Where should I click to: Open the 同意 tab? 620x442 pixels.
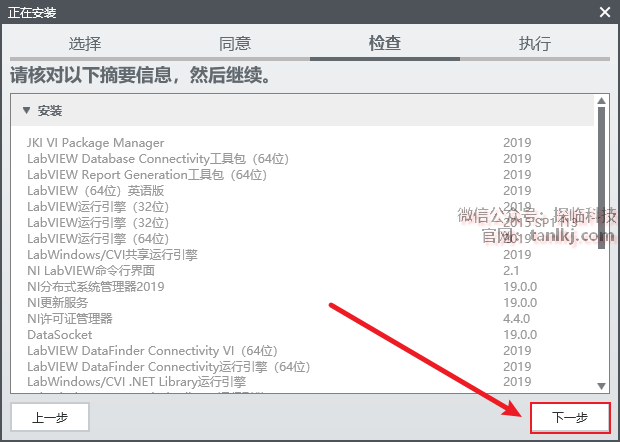[x=235, y=43]
